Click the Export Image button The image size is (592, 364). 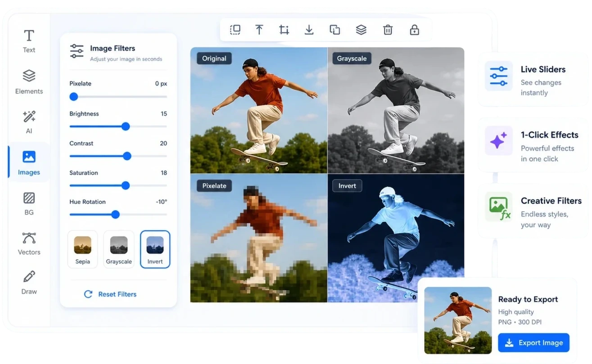pos(533,343)
